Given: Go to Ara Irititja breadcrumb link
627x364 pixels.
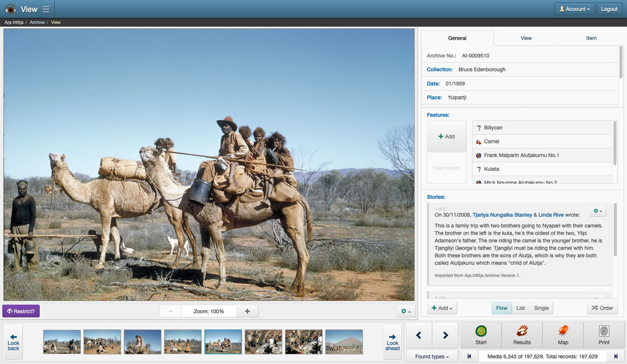Looking at the screenshot, I should 14,22.
